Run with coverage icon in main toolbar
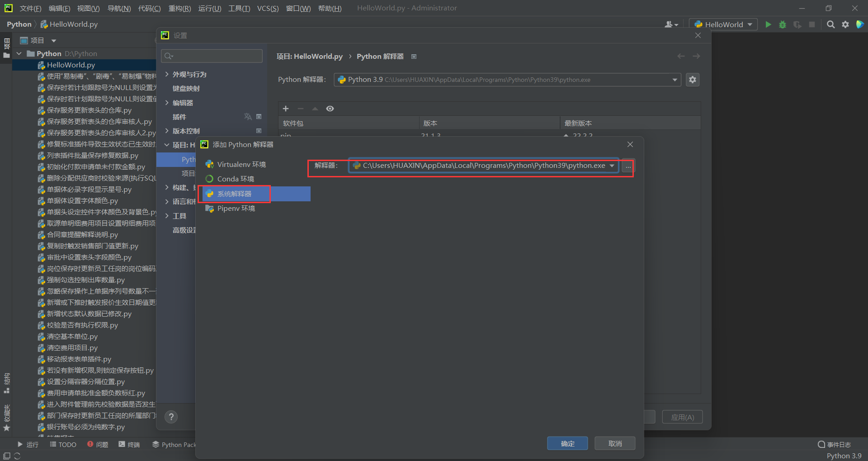 click(797, 24)
